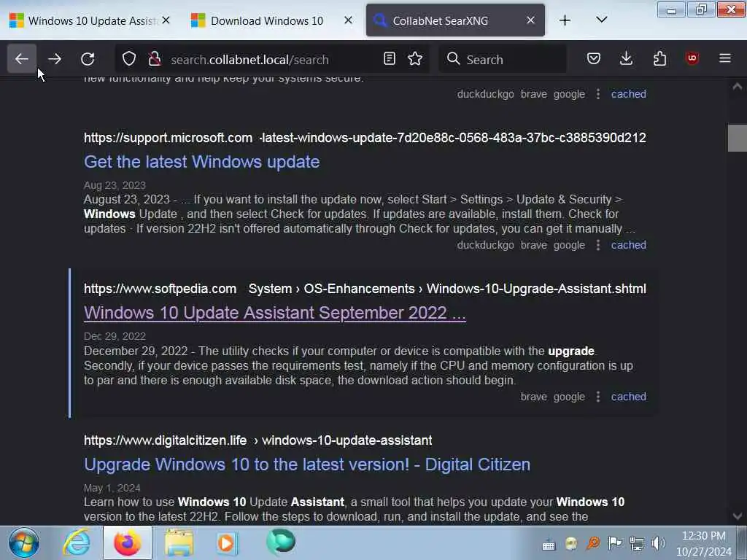Go back using the back arrow button
The image size is (747, 560).
pos(22,59)
